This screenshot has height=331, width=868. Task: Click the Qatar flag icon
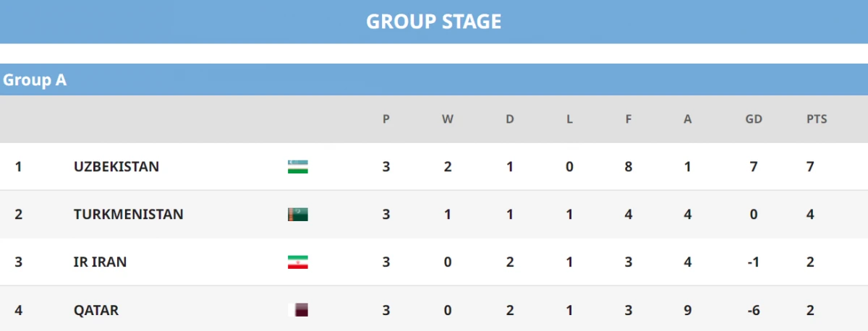tap(297, 310)
